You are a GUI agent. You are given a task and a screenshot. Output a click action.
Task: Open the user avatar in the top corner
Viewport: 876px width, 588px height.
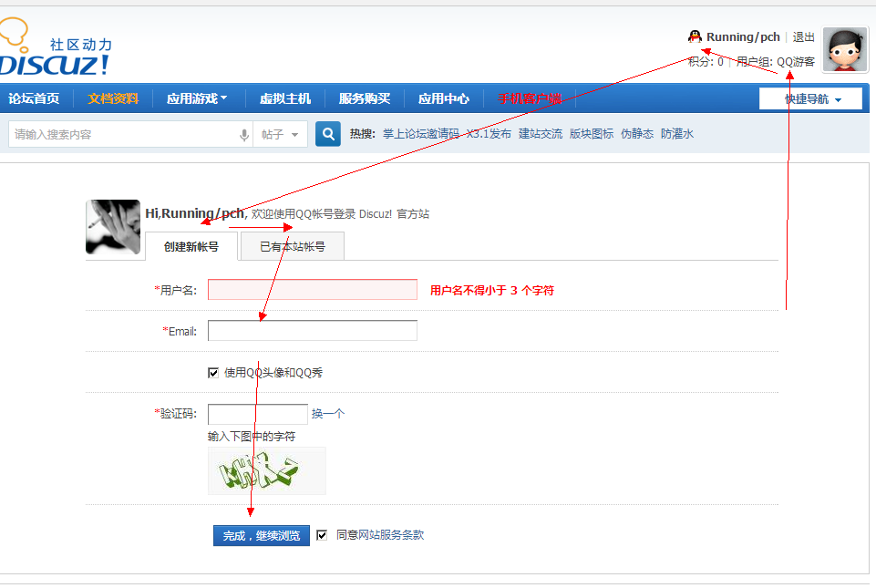[845, 50]
